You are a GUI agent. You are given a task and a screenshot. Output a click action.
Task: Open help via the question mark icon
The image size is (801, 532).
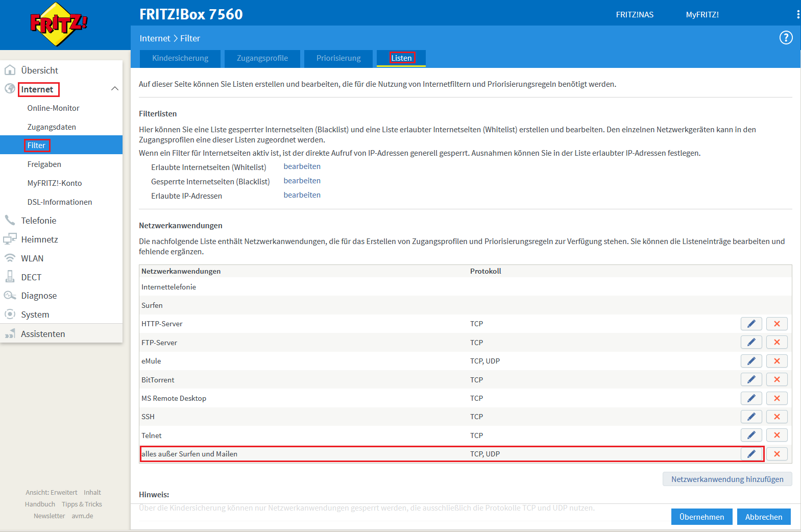(x=786, y=38)
